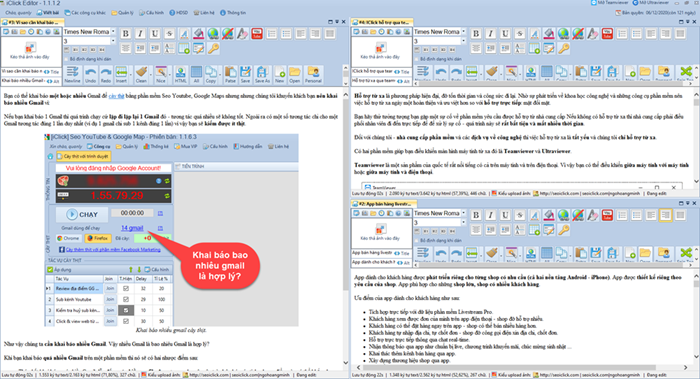This screenshot has height=379, width=700.
Task: Follow the 'cày thịt' hyperlink in left article
Action: coord(117,96)
